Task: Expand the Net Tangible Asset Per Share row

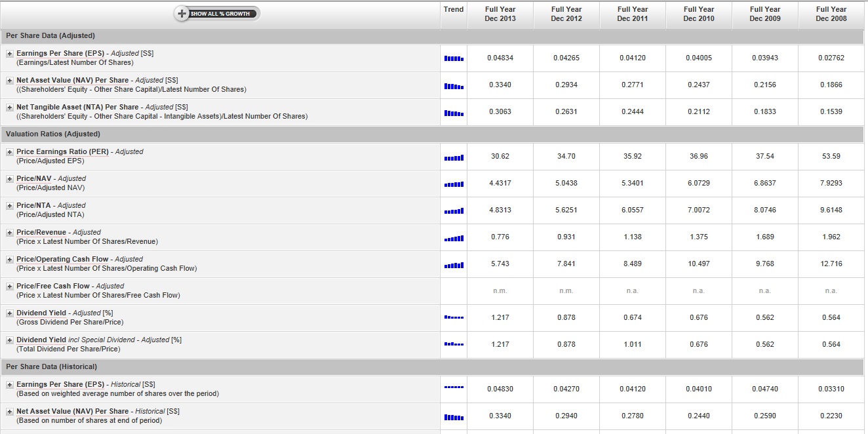Action: coord(10,107)
